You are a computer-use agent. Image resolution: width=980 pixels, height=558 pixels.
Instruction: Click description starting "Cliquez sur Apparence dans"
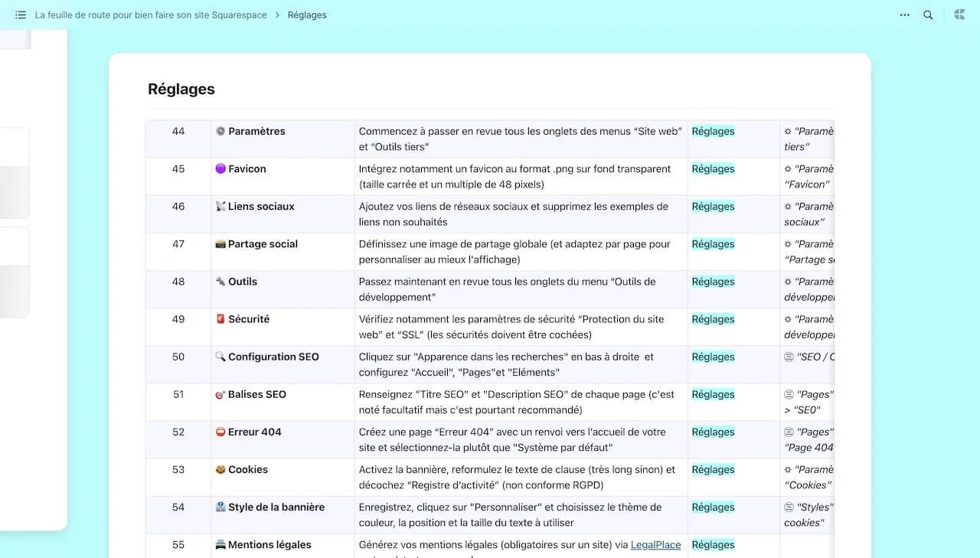coord(506,364)
